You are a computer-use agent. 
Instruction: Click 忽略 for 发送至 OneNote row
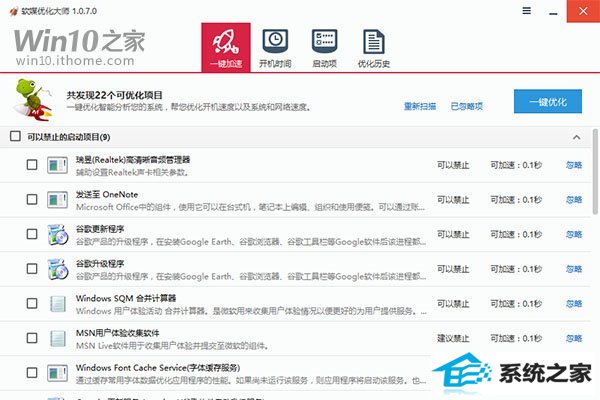574,199
